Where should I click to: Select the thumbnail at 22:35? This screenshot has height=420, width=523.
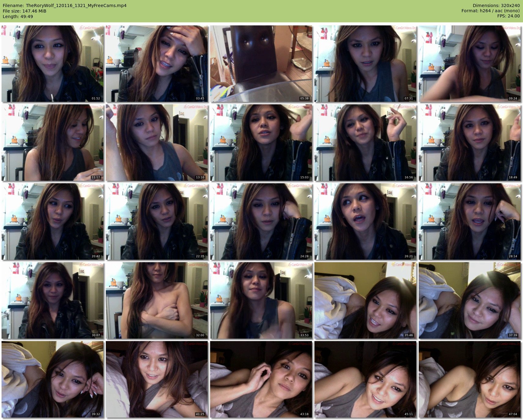point(157,221)
